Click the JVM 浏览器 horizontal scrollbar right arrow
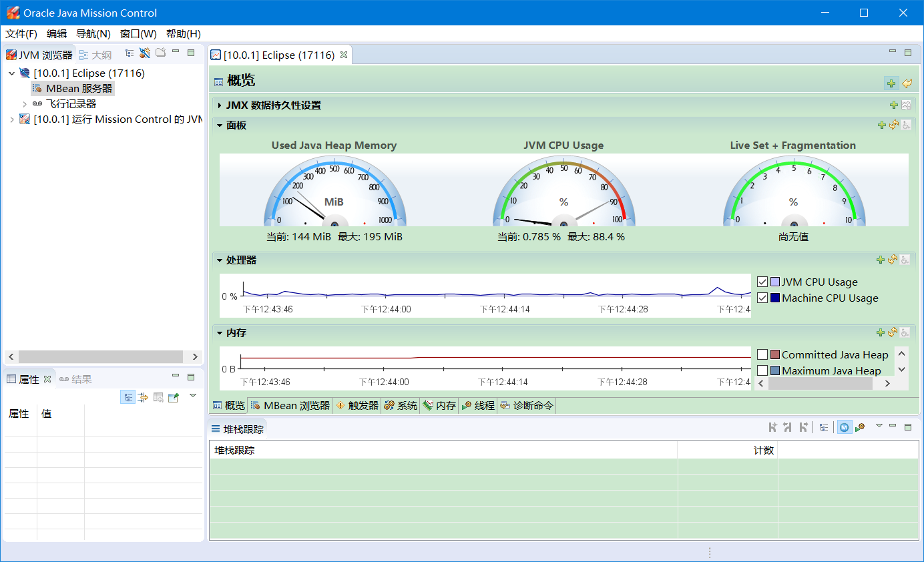This screenshot has height=562, width=924. [x=195, y=357]
